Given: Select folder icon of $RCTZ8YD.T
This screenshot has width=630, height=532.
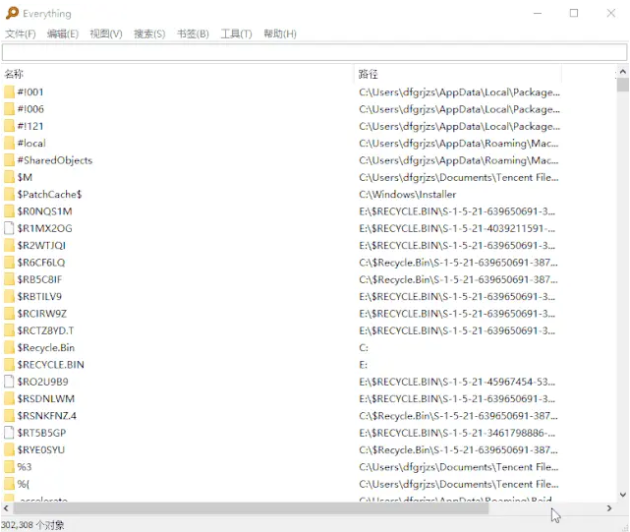Looking at the screenshot, I should coord(9,331).
